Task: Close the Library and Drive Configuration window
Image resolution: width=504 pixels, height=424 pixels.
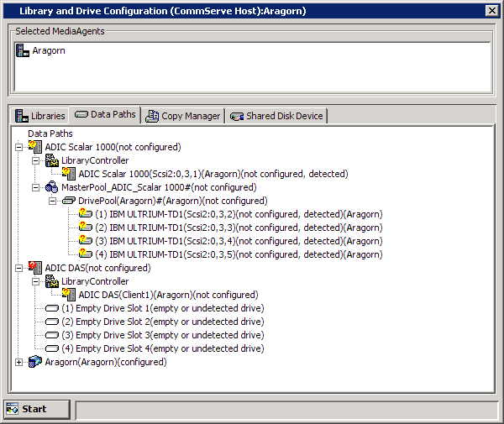Action: (x=492, y=11)
